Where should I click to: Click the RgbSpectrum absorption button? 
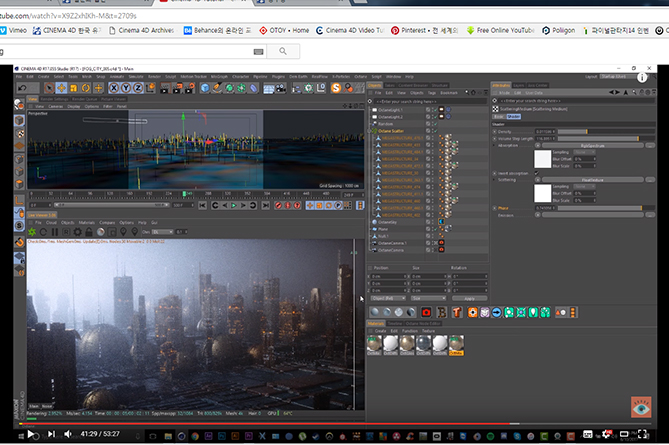click(x=593, y=145)
